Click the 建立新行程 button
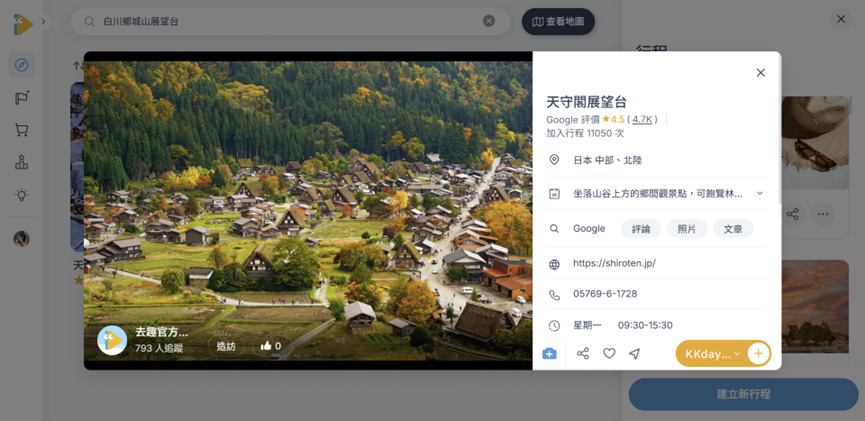Image resolution: width=865 pixels, height=421 pixels. 743,395
